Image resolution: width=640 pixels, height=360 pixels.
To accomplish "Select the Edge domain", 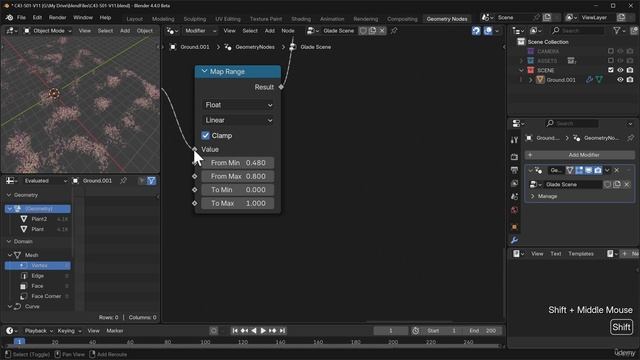I will coord(38,276).
